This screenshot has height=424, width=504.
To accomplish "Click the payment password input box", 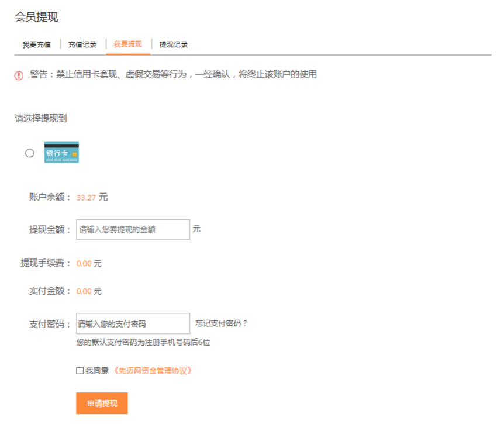I will click(133, 323).
